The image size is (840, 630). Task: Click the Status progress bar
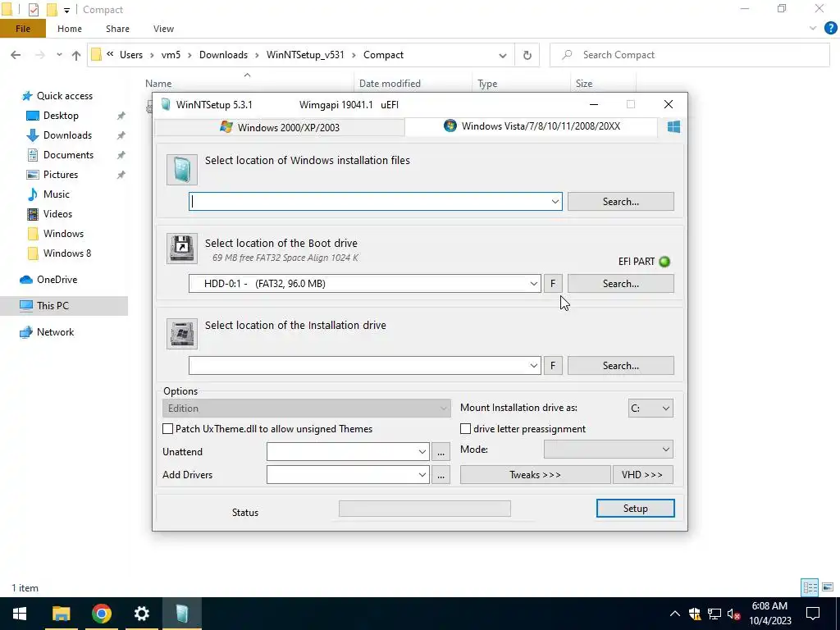pyautogui.click(x=425, y=509)
